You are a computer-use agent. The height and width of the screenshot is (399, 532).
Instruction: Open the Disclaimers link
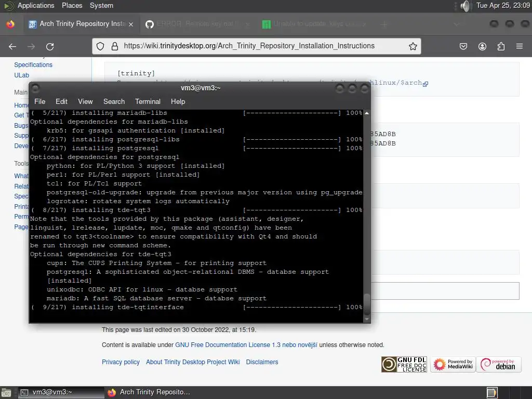coord(262,362)
